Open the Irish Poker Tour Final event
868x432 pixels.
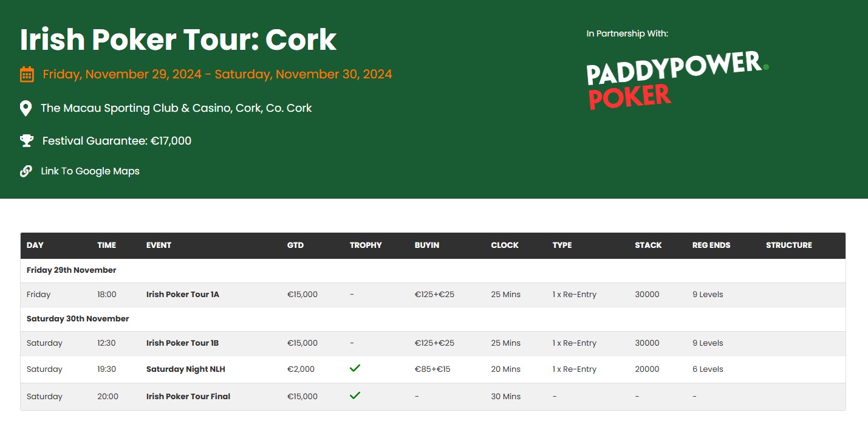pos(188,397)
